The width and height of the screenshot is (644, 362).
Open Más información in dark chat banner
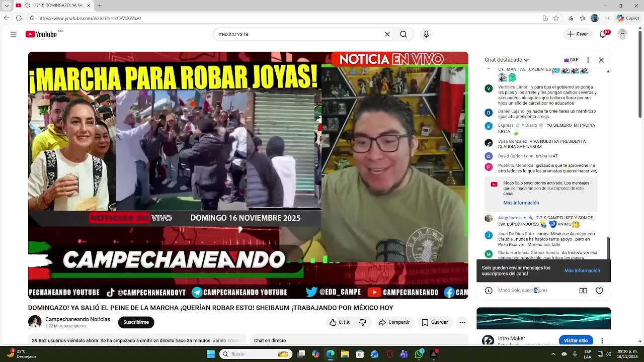(x=582, y=270)
